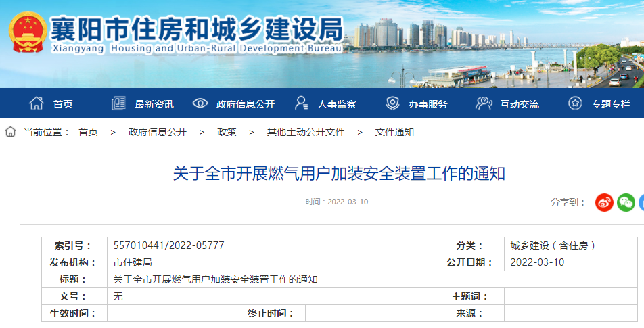
Task: Click the 公开日期 value 2022-03-10
Action: point(537,262)
